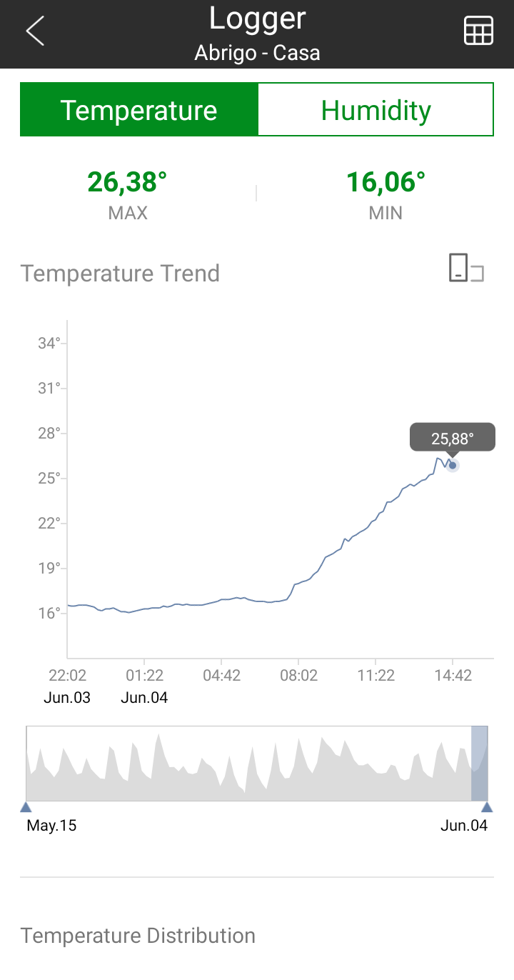The width and height of the screenshot is (514, 980).
Task: Click the right range handle at Jun.04
Action: (487, 807)
